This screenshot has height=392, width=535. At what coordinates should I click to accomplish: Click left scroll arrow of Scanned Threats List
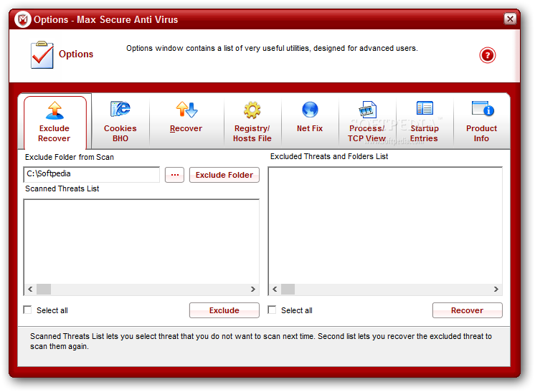point(30,289)
